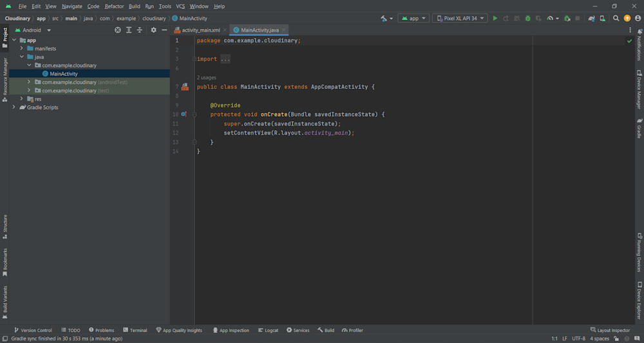Open Project panel gear options
The height and width of the screenshot is (343, 644).
pos(154,30)
